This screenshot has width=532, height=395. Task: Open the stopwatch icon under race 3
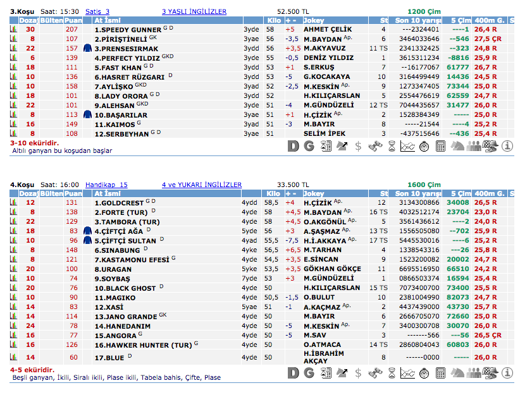(x=424, y=146)
